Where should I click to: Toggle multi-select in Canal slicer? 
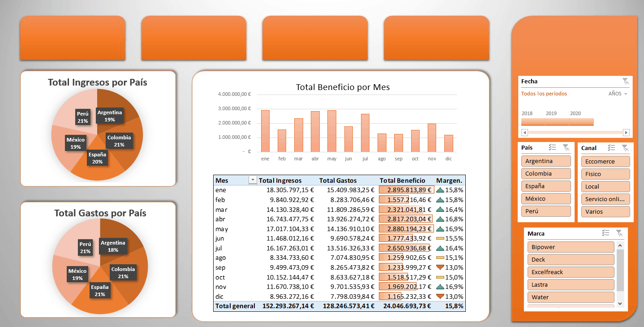(x=611, y=148)
